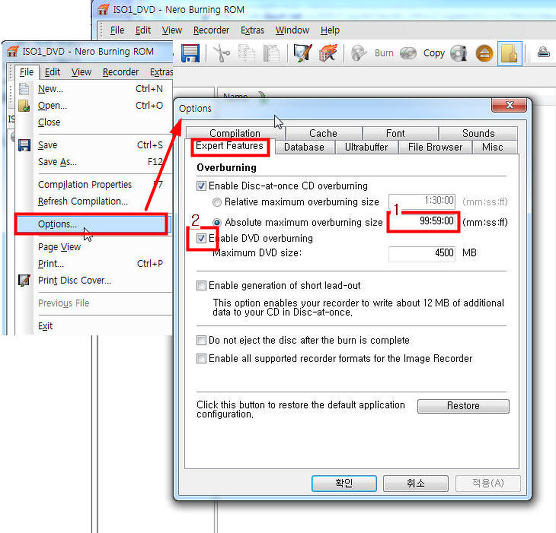Open the Sounds tab

click(478, 133)
